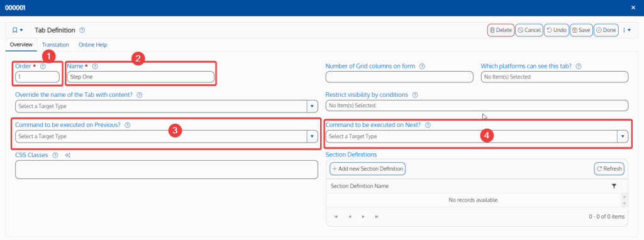Click help icon for Command executed on Previous
644x240 pixels.
pyautogui.click(x=127, y=125)
